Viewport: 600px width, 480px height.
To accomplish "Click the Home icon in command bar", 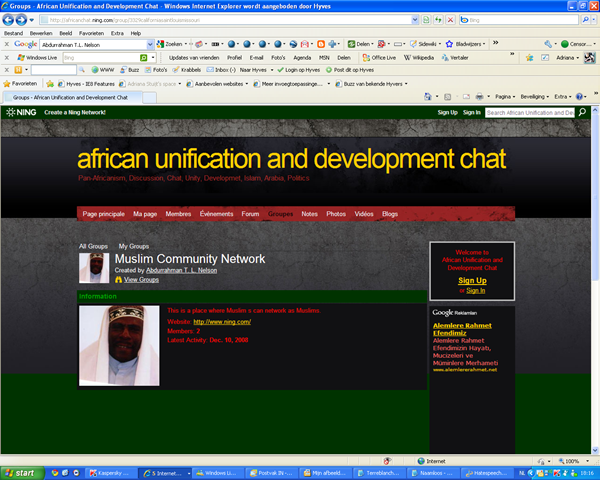I will 428,97.
